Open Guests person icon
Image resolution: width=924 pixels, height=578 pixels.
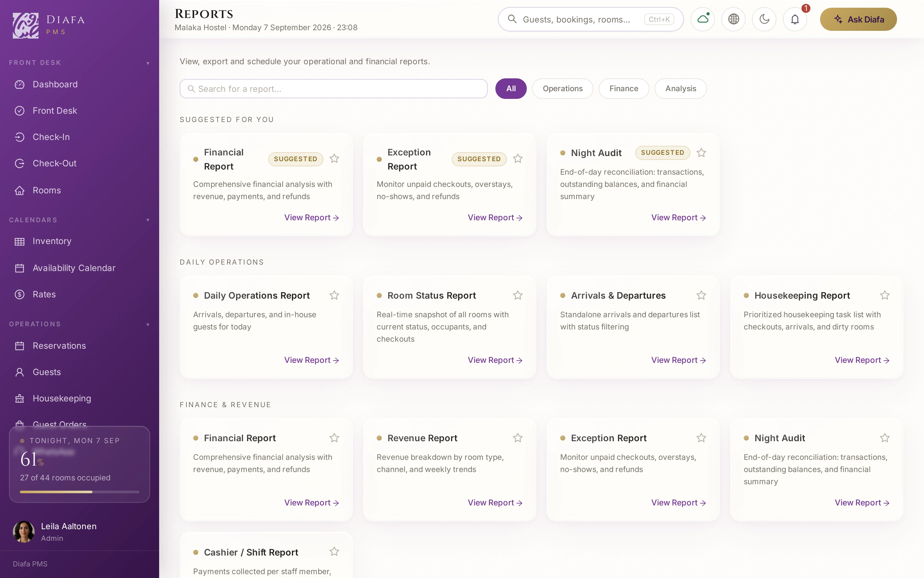(20, 372)
